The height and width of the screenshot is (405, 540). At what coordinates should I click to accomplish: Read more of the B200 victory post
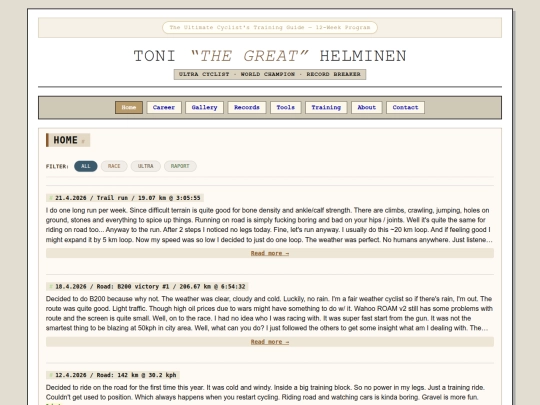pos(270,342)
